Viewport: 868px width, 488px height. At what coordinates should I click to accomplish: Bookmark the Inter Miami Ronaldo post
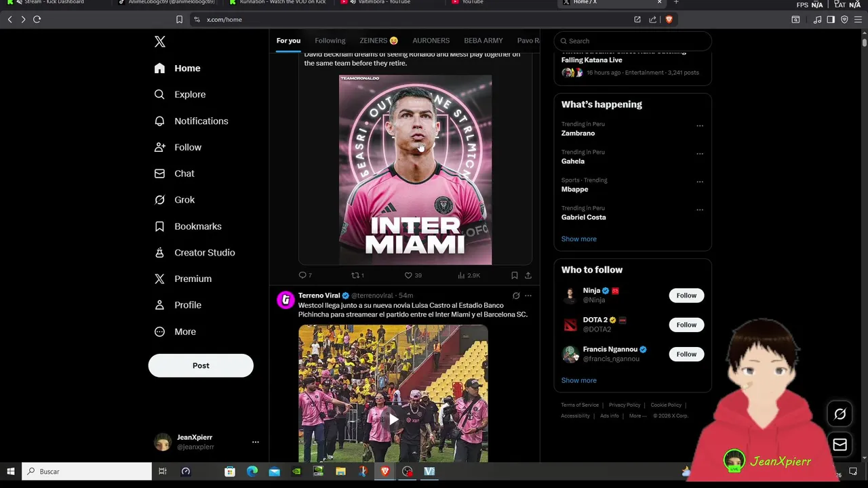[x=514, y=275]
